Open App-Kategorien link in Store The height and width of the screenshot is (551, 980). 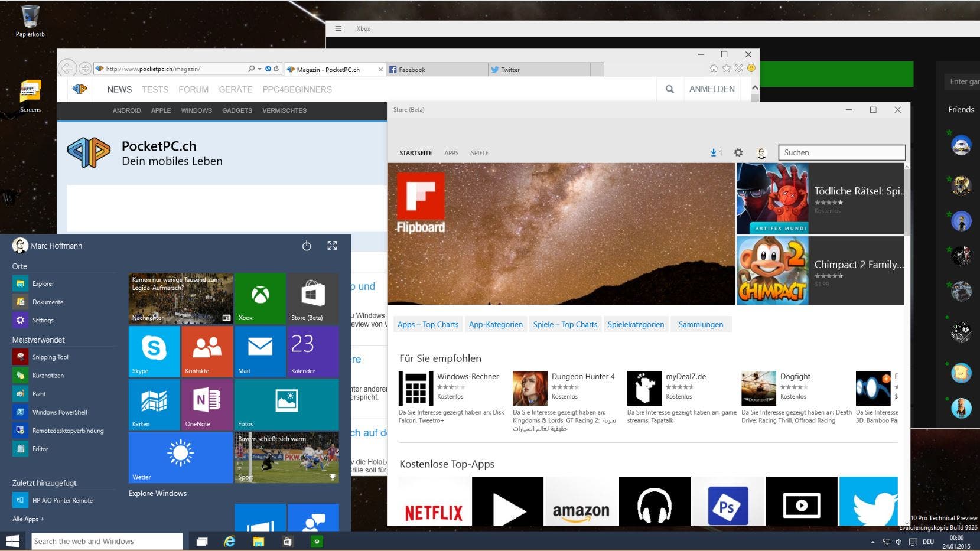click(x=496, y=324)
